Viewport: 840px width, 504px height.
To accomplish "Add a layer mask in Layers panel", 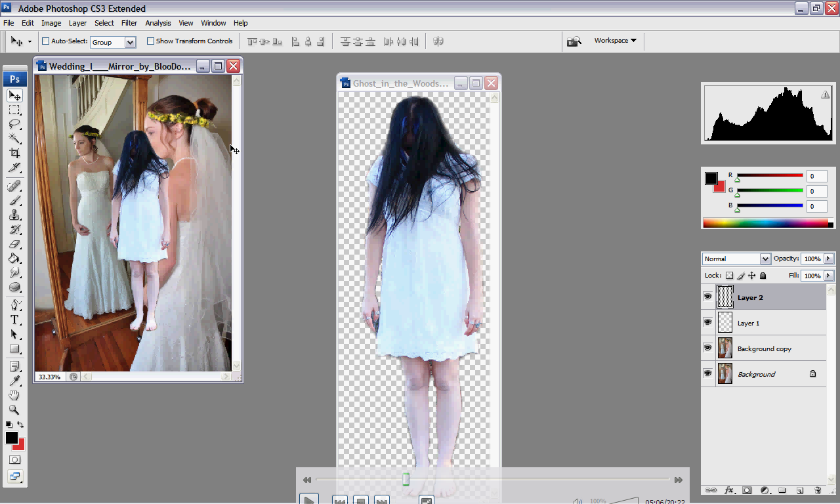I will 747,490.
